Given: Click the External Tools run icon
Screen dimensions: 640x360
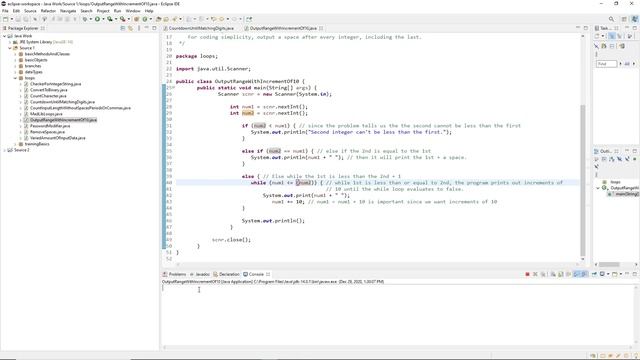Looking at the screenshot, I should (x=122, y=19).
